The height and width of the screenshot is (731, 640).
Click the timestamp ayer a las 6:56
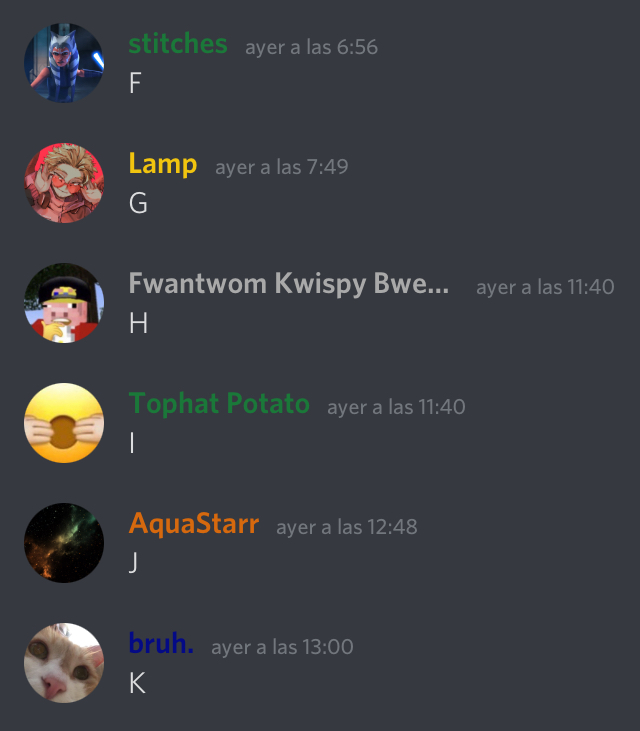[311, 47]
